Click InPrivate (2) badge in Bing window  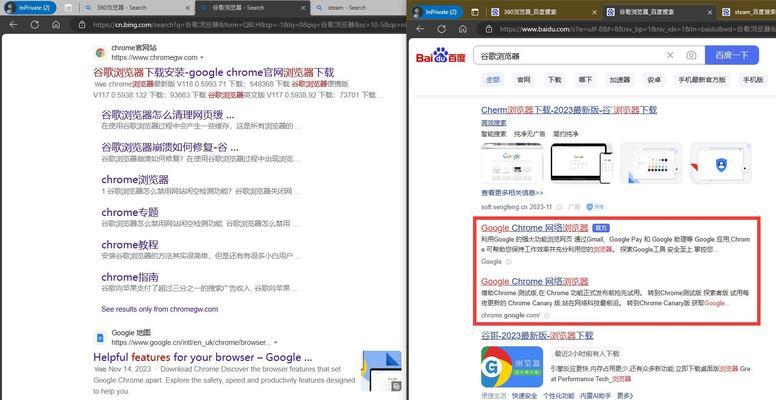[31, 8]
